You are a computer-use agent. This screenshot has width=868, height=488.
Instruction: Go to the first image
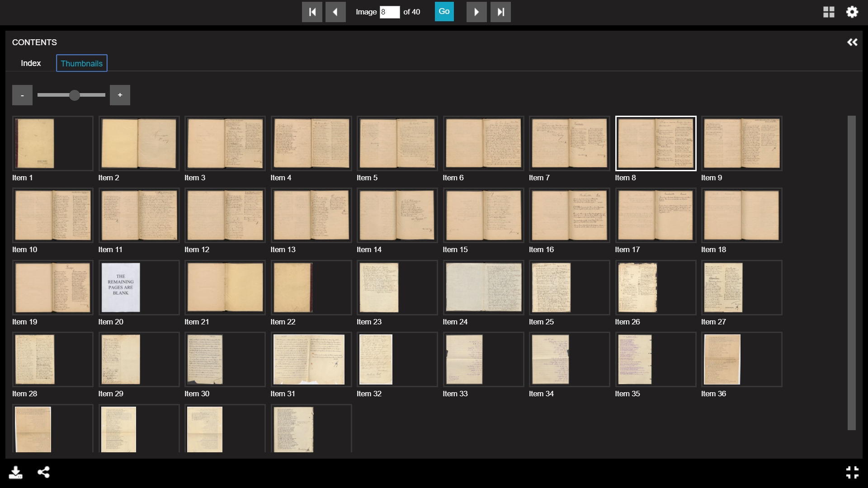pos(312,12)
